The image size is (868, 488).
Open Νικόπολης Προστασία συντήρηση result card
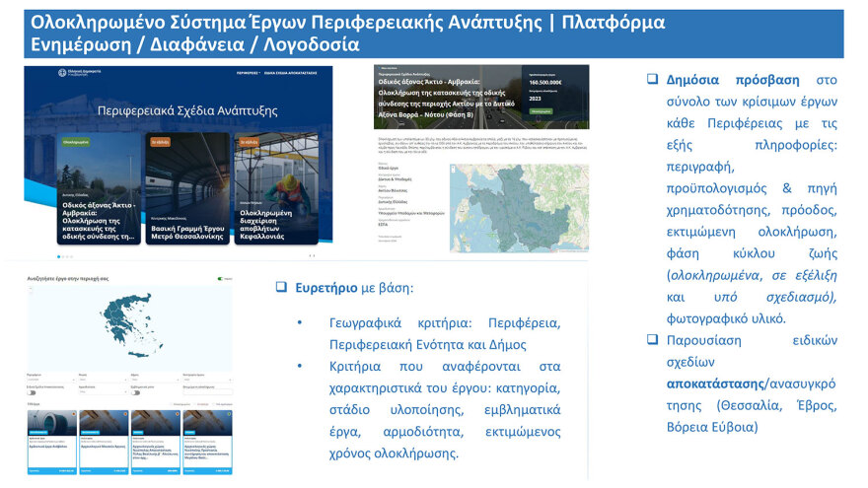207,442
